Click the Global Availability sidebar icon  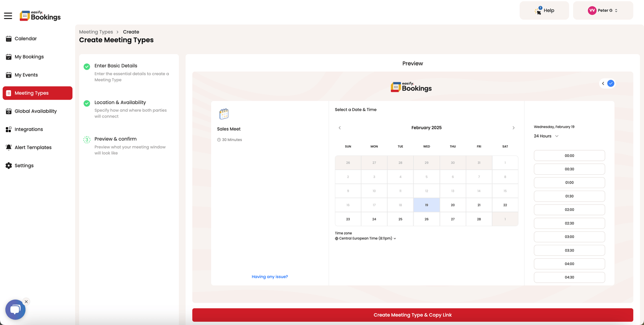tap(8, 111)
